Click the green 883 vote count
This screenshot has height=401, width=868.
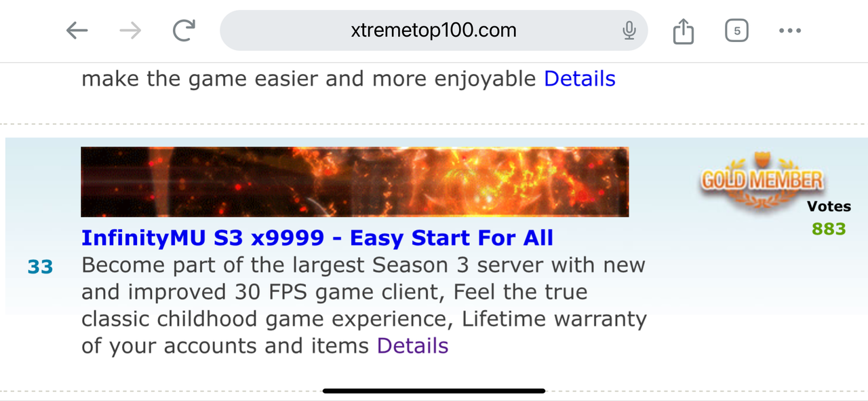coord(829,229)
